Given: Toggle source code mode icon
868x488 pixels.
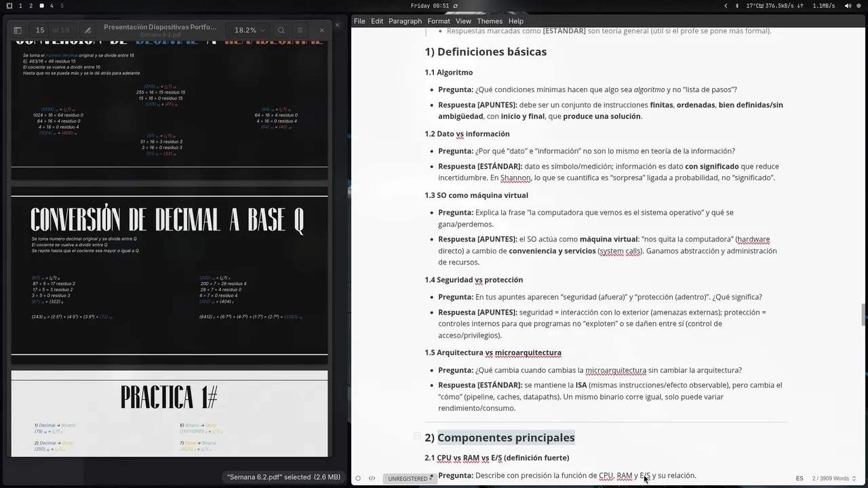Looking at the screenshot, I should [372, 479].
